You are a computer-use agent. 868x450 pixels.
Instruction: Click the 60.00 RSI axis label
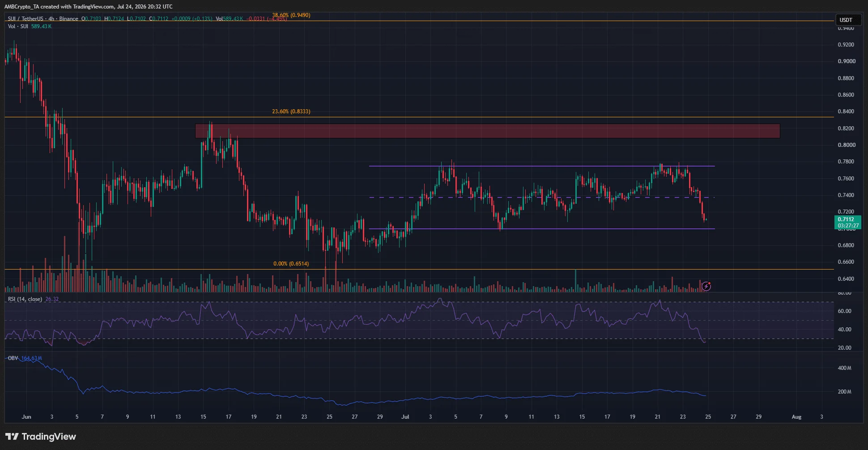click(x=845, y=311)
